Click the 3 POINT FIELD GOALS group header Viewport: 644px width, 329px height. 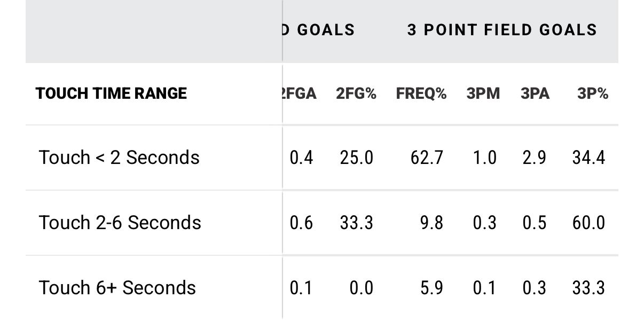(x=502, y=29)
